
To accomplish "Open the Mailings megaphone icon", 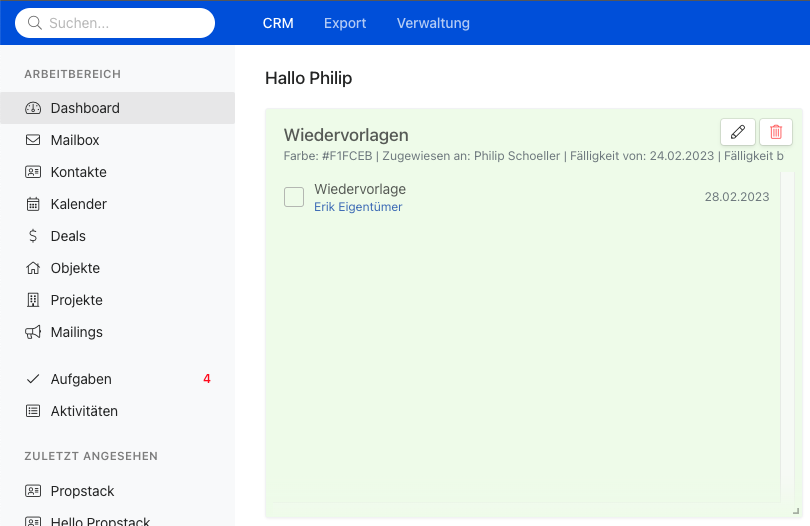I will [33, 332].
